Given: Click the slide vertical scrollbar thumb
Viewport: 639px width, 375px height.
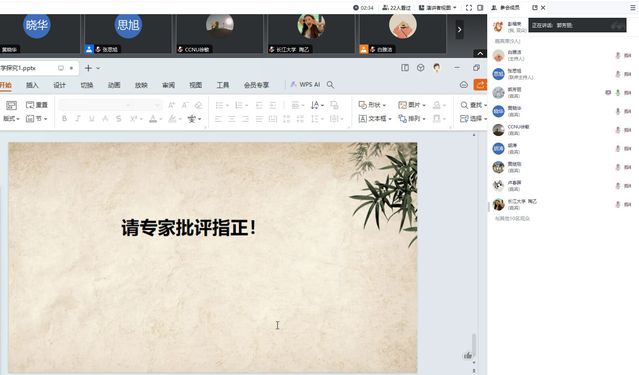Looking at the screenshot, I should [474, 345].
